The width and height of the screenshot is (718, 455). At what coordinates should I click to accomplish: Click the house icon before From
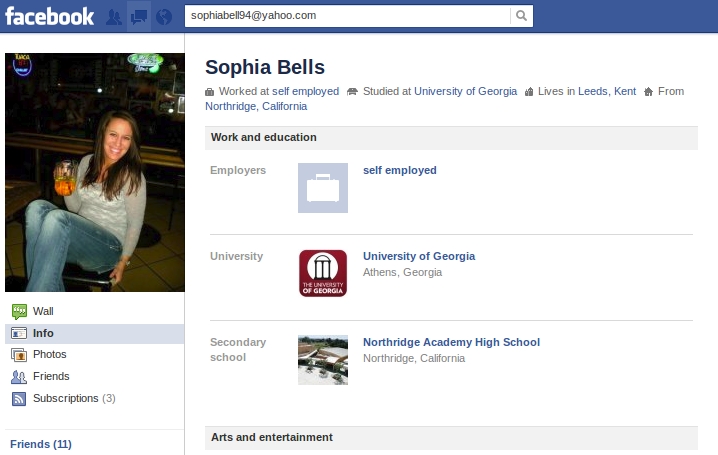pos(648,92)
